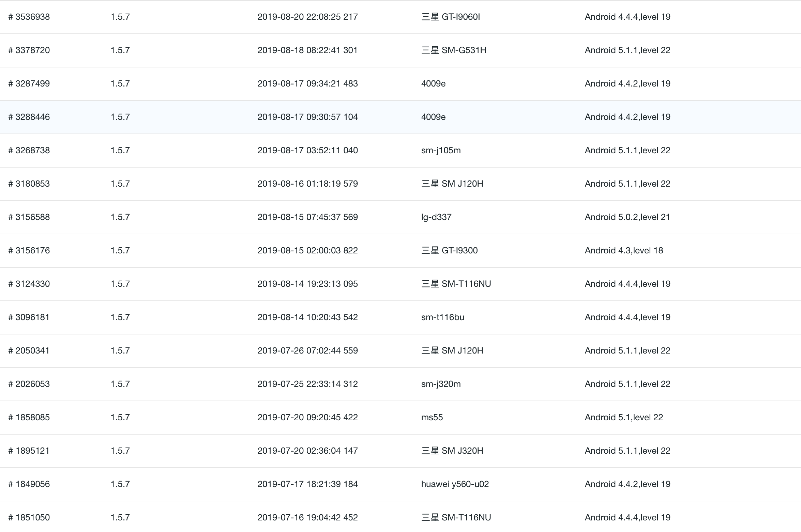Click record # 1895121
Screen dimensions: 801x532
pos(29,451)
